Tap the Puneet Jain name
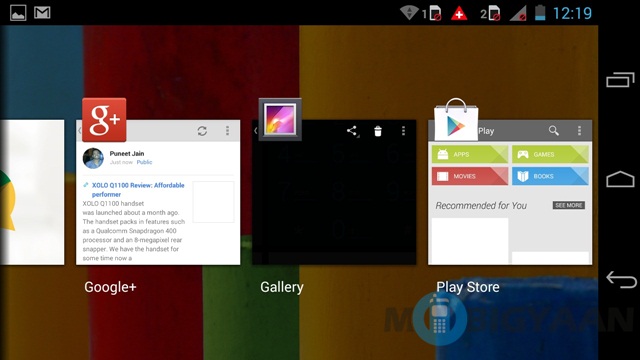Viewport: 640px width, 360px height. pos(127,153)
